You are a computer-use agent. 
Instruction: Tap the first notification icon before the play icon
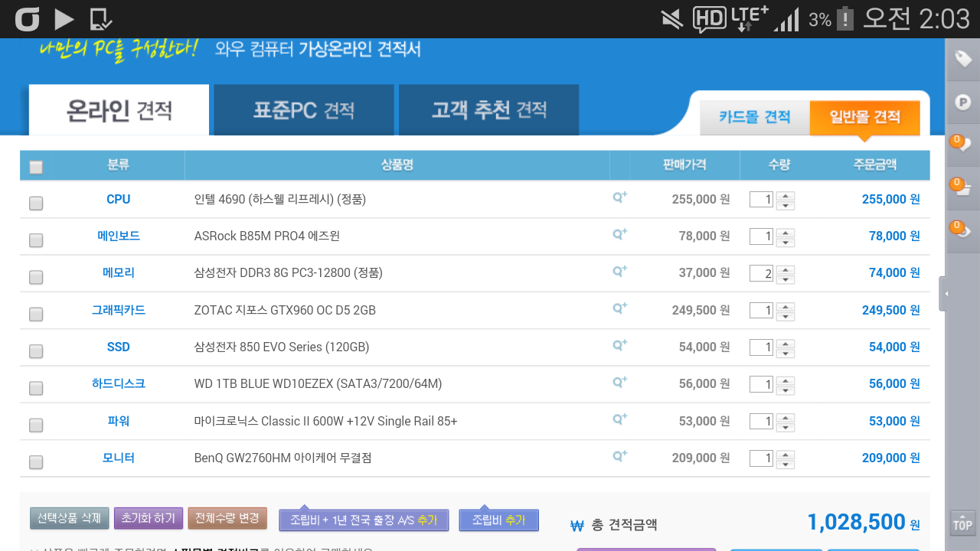coord(27,19)
